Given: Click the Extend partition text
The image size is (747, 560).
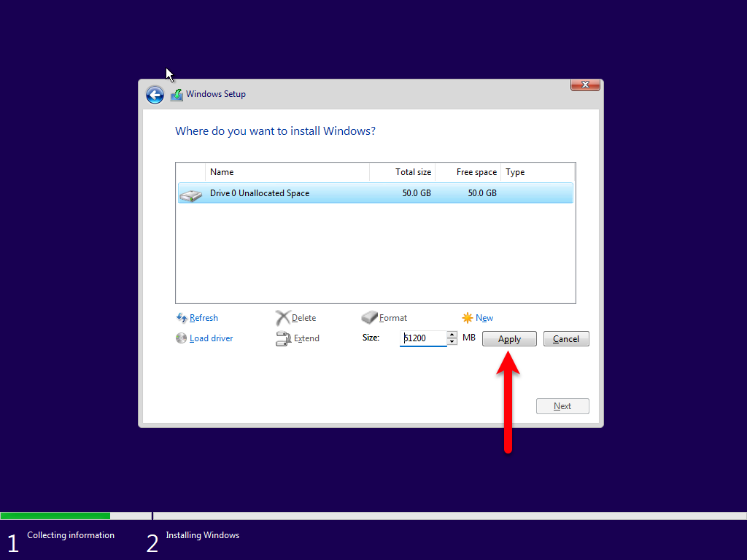Looking at the screenshot, I should pos(306,338).
